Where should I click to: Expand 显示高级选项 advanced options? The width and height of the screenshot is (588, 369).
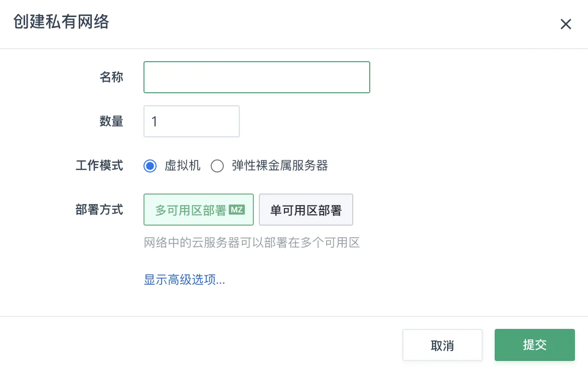point(185,280)
